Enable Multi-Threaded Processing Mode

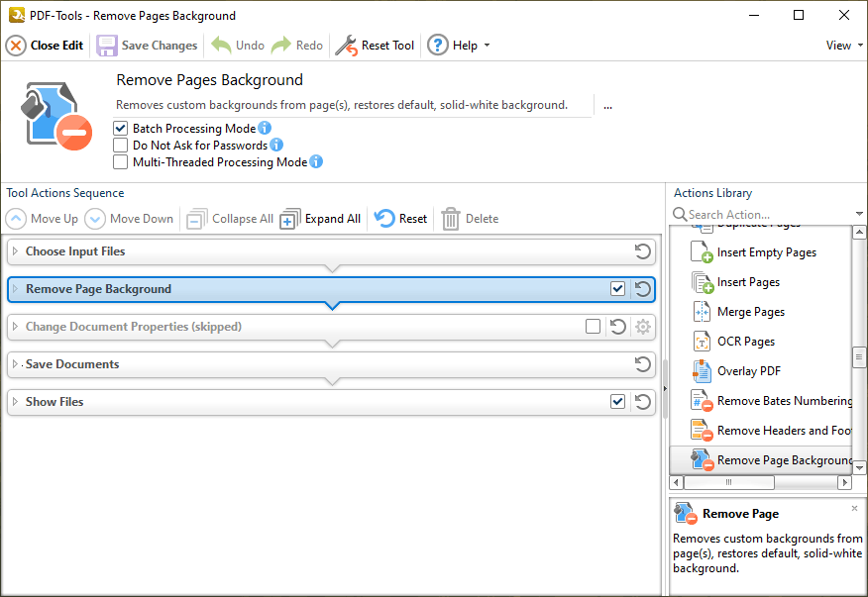point(121,162)
